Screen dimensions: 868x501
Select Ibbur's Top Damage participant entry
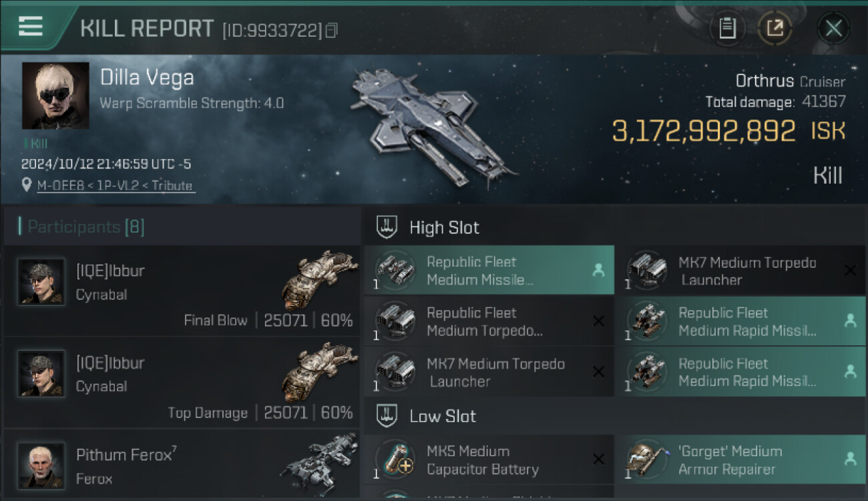182,383
